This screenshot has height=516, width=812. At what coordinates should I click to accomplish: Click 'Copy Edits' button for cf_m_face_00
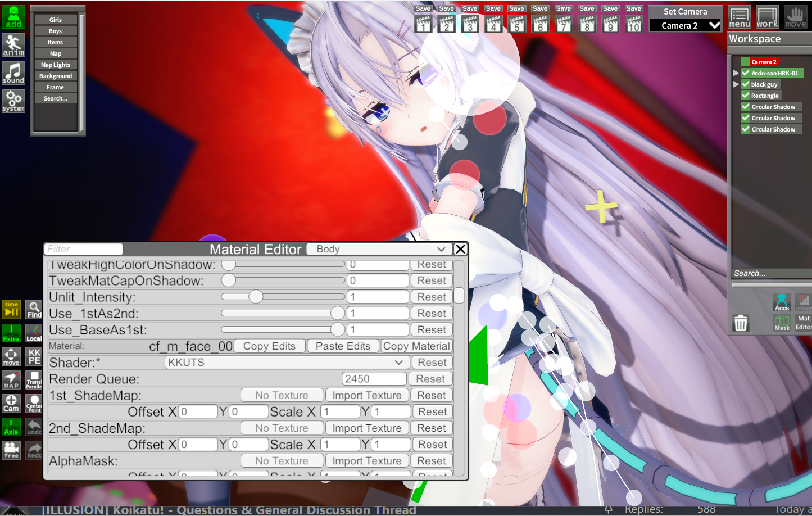[x=269, y=346]
